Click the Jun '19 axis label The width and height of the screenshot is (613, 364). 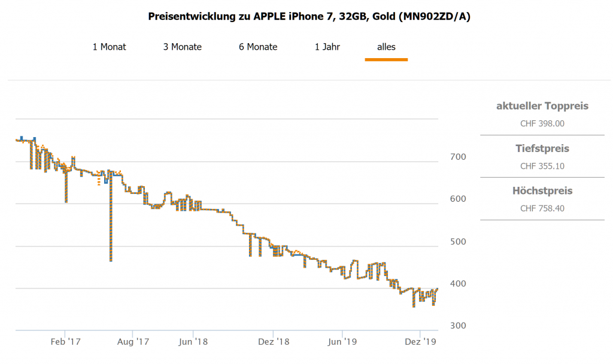[342, 342]
